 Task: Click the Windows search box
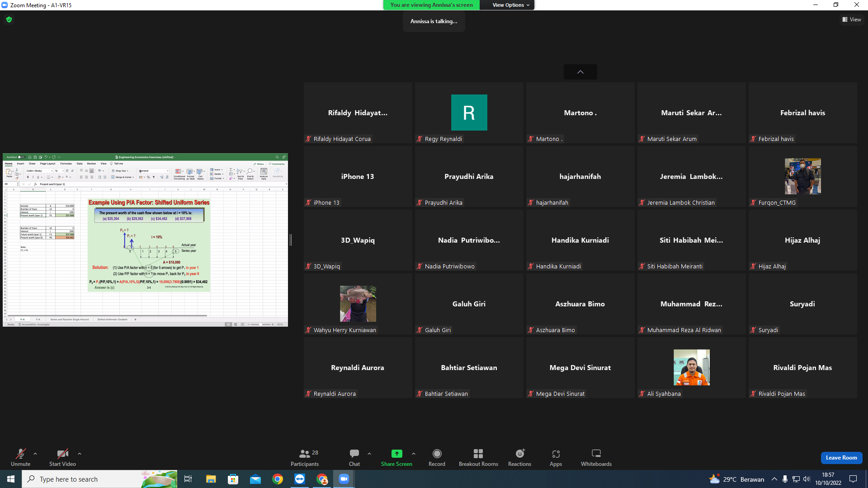(x=99, y=479)
